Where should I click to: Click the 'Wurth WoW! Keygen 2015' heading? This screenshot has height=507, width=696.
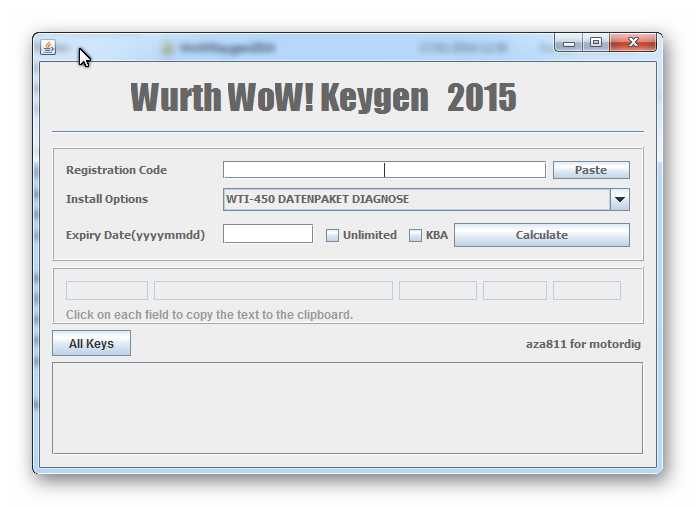[x=324, y=97]
